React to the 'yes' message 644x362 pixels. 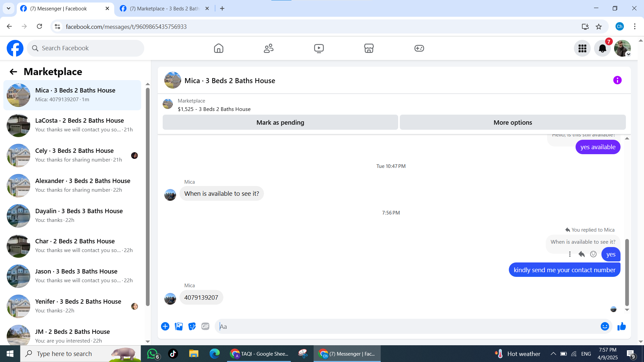click(593, 254)
